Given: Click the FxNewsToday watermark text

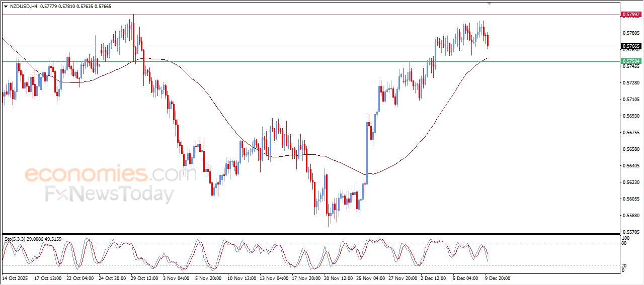Looking at the screenshot, I should click(110, 194).
